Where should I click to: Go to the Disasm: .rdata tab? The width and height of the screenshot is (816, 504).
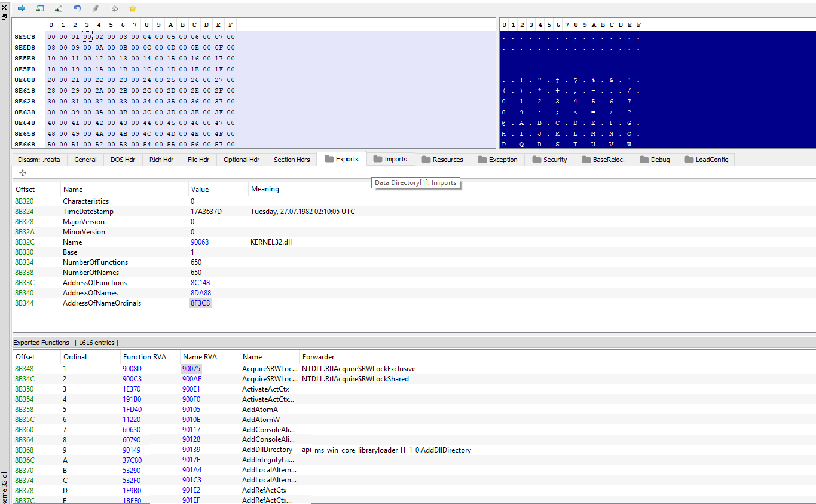click(39, 160)
